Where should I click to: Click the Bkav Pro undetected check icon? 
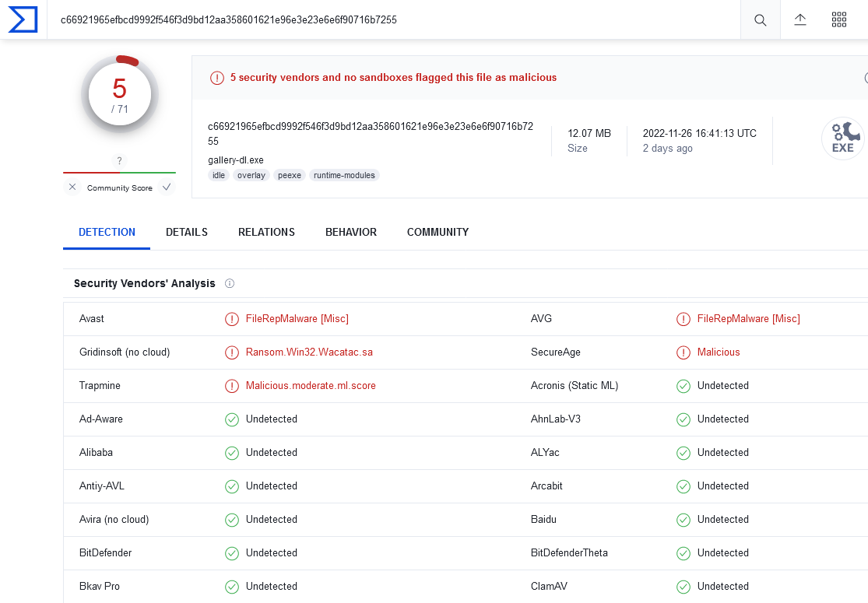[232, 587]
